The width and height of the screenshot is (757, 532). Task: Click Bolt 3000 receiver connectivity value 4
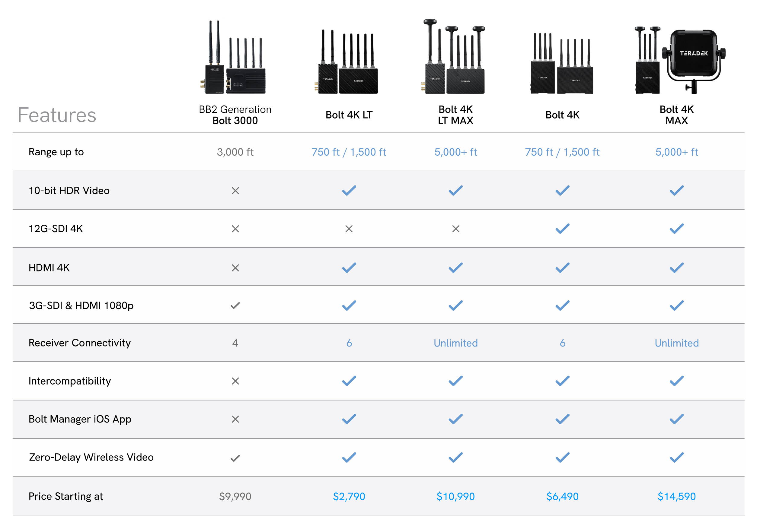pyautogui.click(x=235, y=343)
